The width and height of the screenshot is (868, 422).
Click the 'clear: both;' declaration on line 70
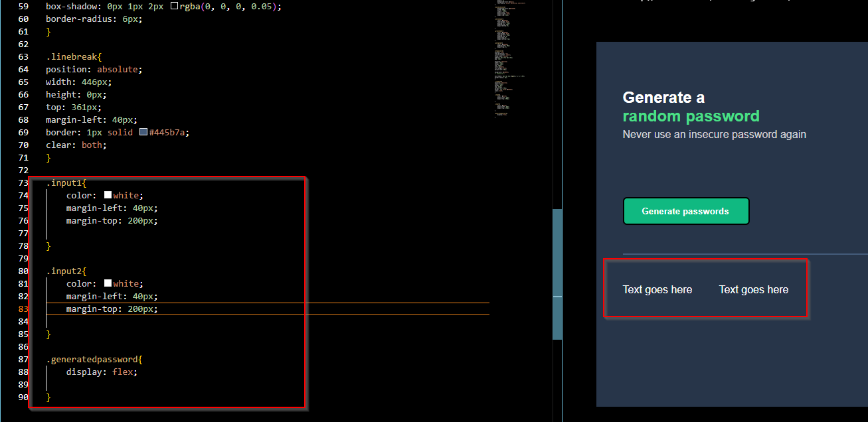tap(76, 145)
